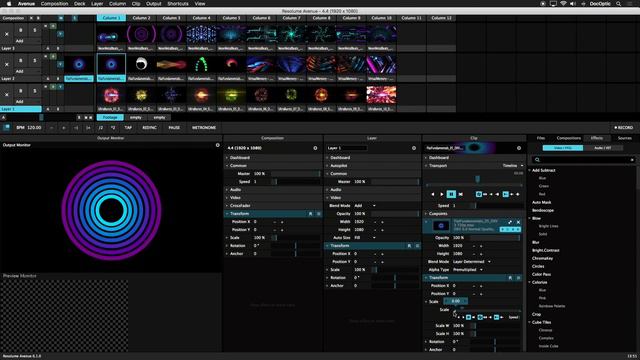This screenshot has width=640, height=360.
Task: Click the Wi-Fi status icon
Action: click(x=563, y=4)
